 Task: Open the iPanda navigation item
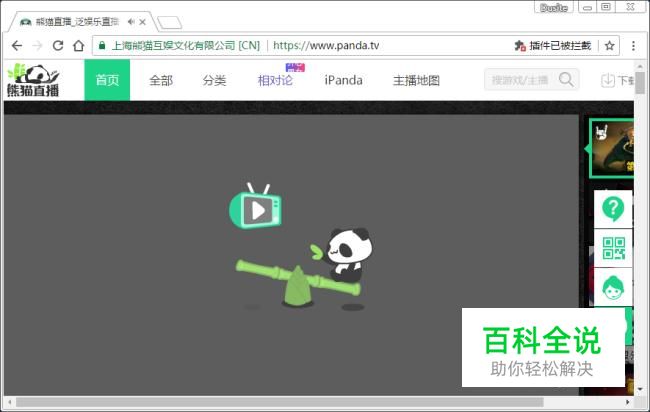344,80
